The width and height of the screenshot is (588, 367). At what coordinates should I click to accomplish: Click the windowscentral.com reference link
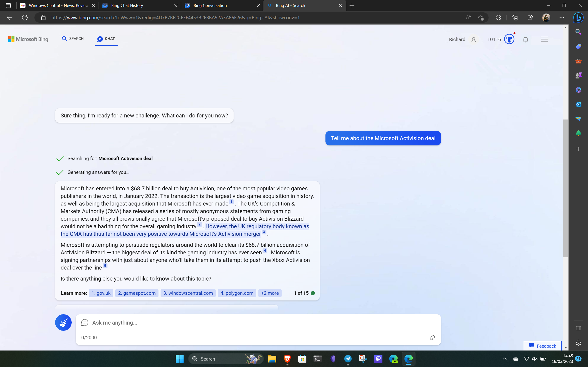click(x=187, y=293)
